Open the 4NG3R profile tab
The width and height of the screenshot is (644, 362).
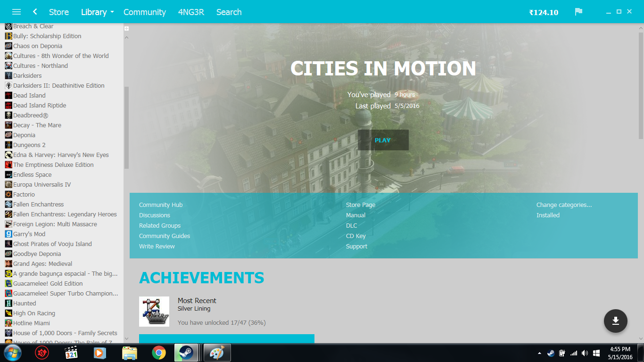[x=191, y=12]
